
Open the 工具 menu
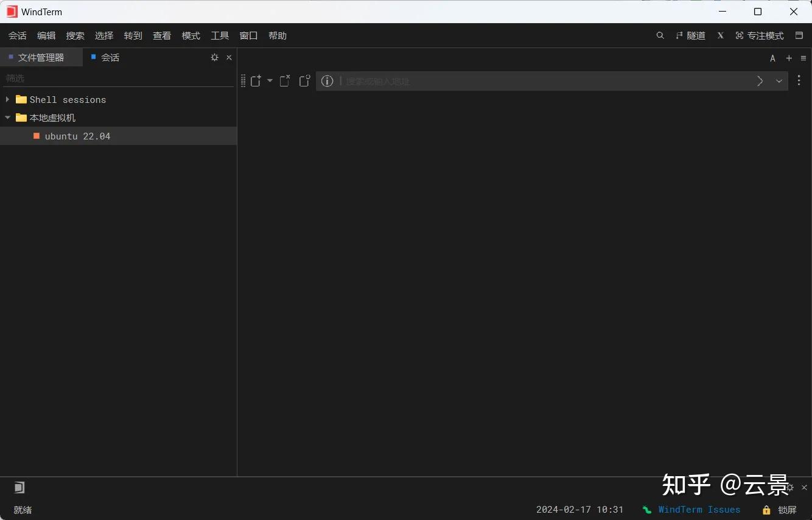[x=220, y=35]
